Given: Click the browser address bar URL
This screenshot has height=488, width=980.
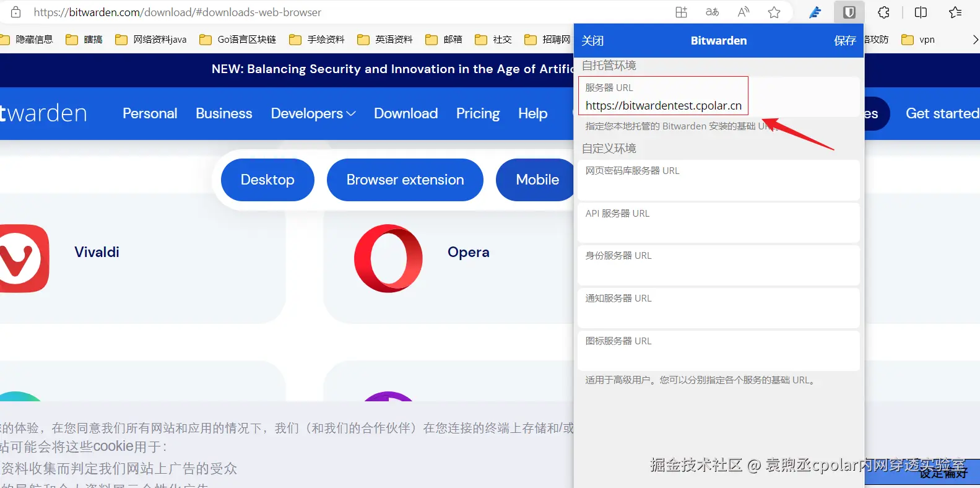Looking at the screenshot, I should [178, 12].
